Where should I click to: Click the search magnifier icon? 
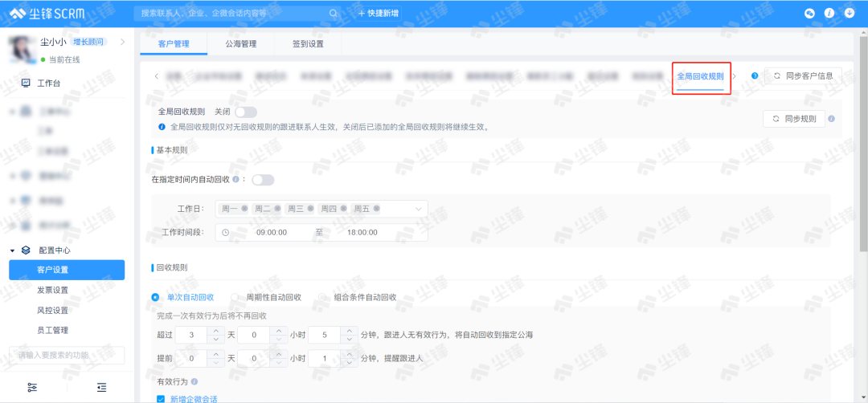click(334, 13)
